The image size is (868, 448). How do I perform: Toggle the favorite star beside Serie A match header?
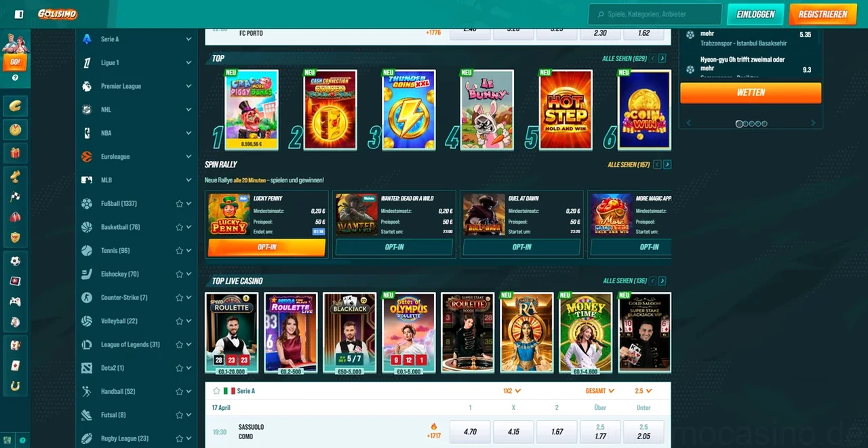pos(216,391)
